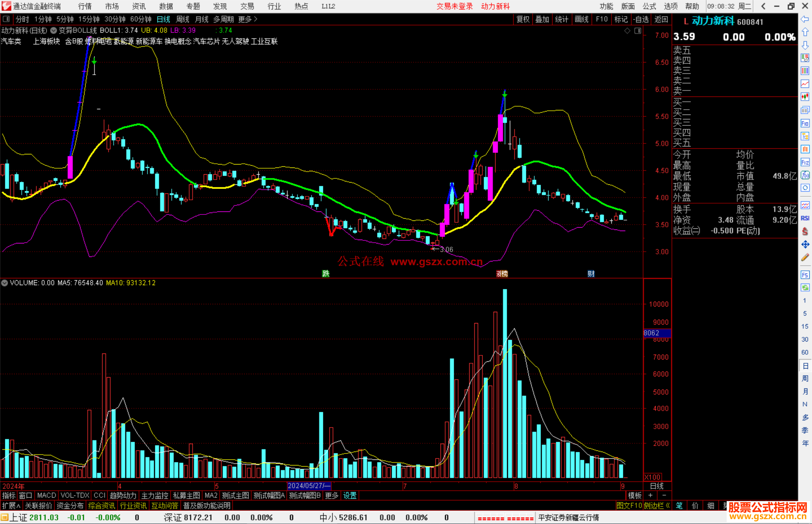The width and height of the screenshot is (812, 524).
Task: Toggle the VOLUME indicator round button
Action: (5, 283)
